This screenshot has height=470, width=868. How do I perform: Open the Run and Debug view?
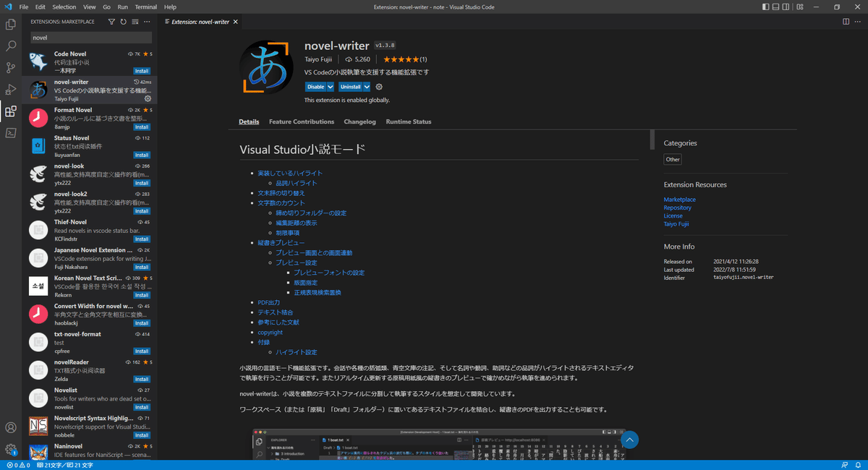[x=11, y=89]
